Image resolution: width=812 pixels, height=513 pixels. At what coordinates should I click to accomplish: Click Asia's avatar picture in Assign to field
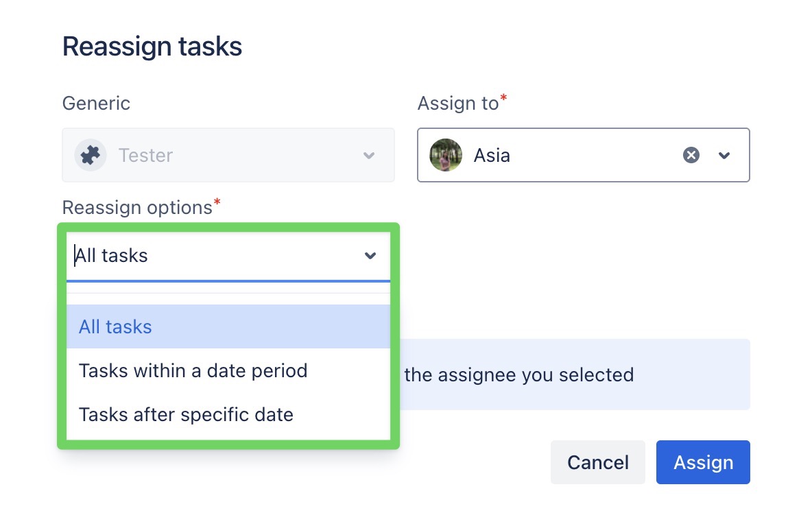tap(446, 155)
